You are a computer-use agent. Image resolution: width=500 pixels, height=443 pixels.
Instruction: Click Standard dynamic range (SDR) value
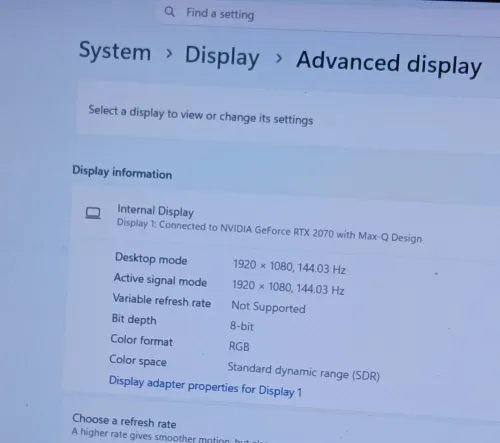[304, 371]
